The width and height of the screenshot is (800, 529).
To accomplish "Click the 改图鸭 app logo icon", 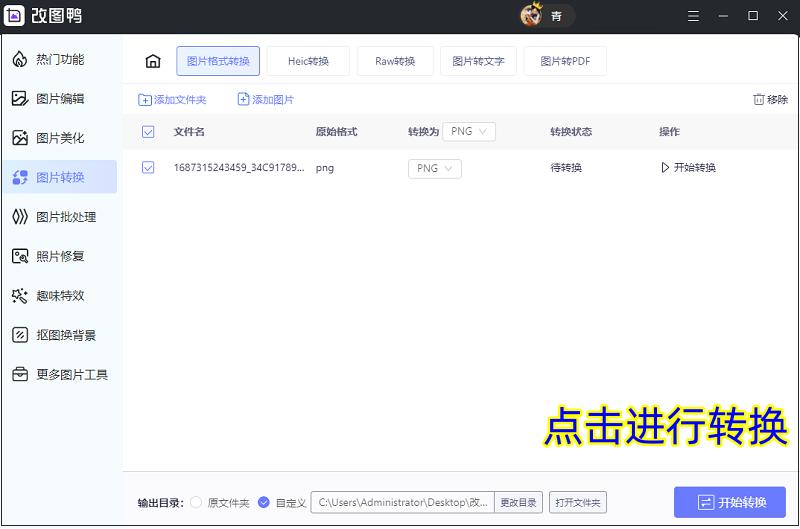I will click(14, 15).
